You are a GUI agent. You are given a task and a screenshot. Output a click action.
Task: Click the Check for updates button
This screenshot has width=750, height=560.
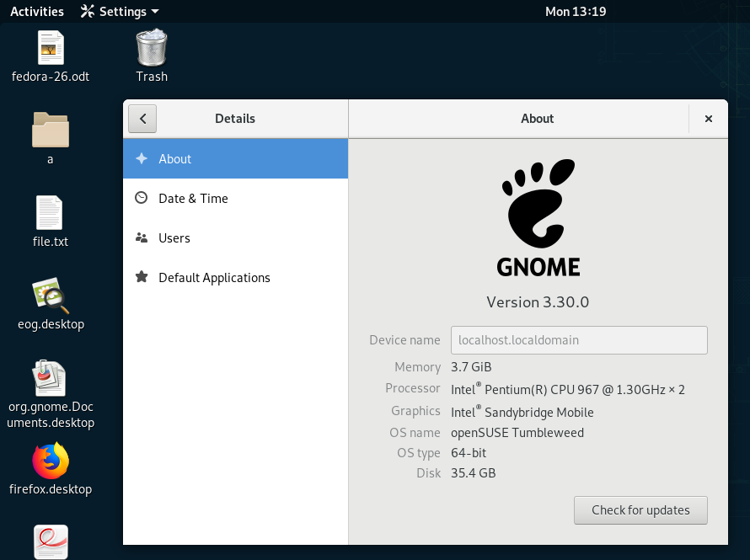pyautogui.click(x=640, y=510)
